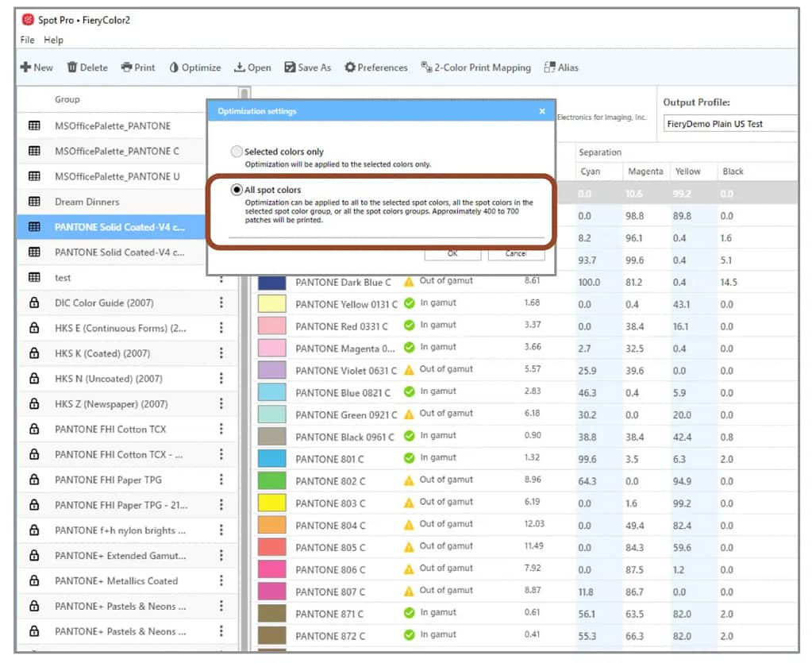Click PANTONE Dark Blue C color swatch
The image size is (812, 663).
(x=272, y=283)
